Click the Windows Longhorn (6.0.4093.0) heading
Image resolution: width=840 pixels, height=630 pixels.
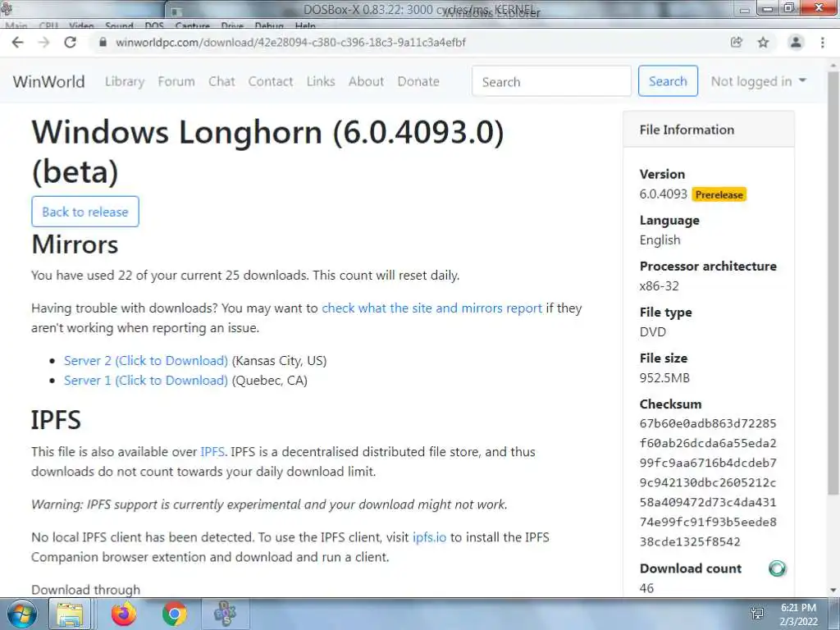pyautogui.click(x=268, y=152)
